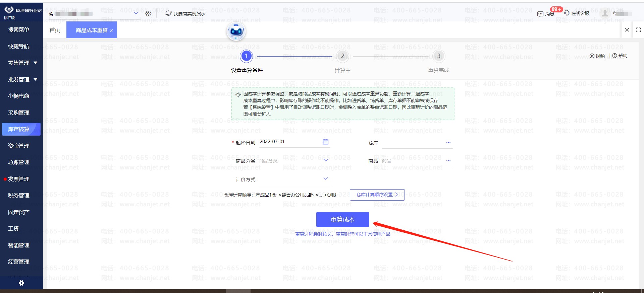Viewport: 644px width, 293px height.
Task: Expand the company name dropdown
Action: 136,13
